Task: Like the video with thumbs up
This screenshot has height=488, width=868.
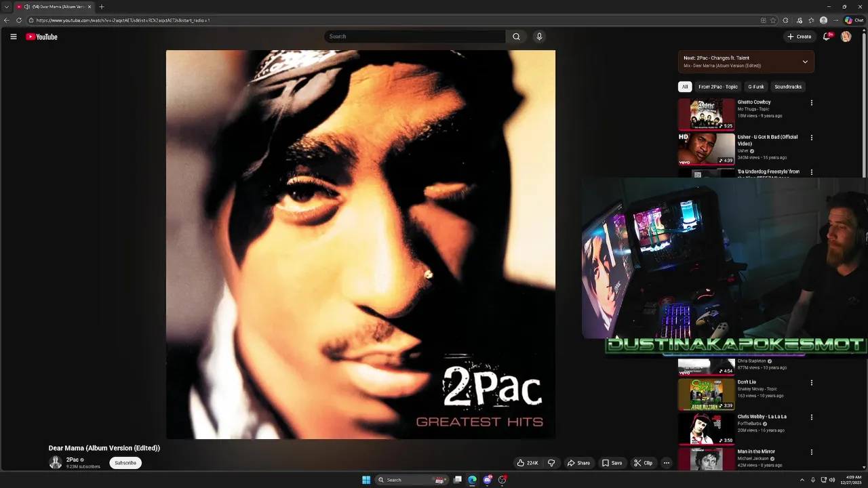Action: tap(528, 463)
